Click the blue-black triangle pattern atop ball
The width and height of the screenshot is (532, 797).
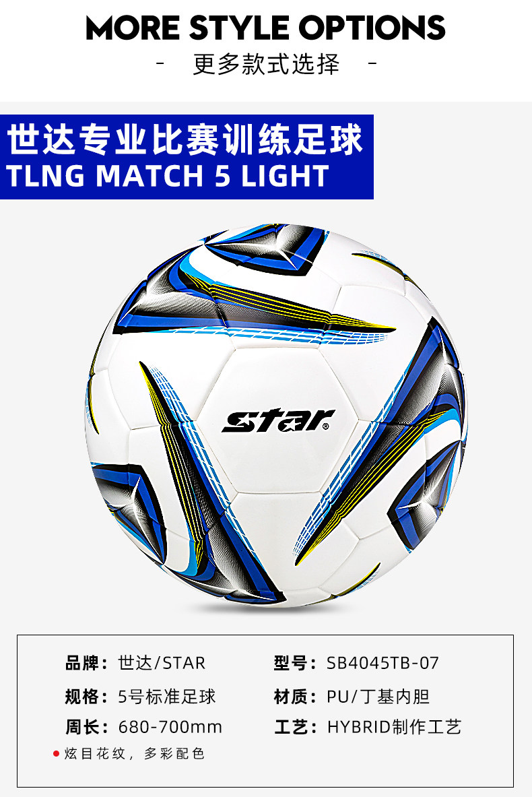point(267,249)
